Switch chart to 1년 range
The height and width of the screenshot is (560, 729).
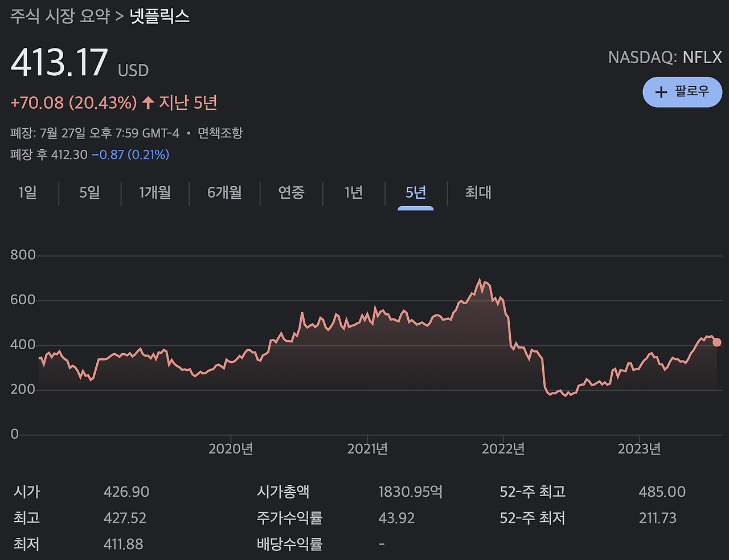(354, 193)
